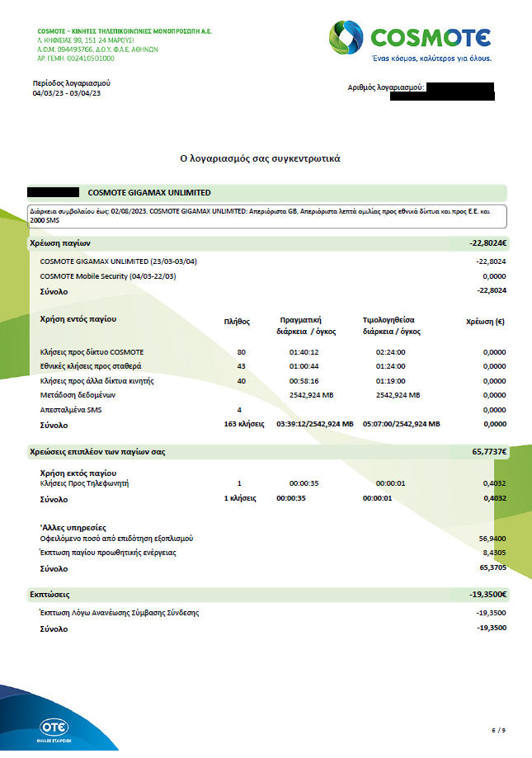Click the OTE group logo in footer
This screenshot has width=532, height=758.
54,730
